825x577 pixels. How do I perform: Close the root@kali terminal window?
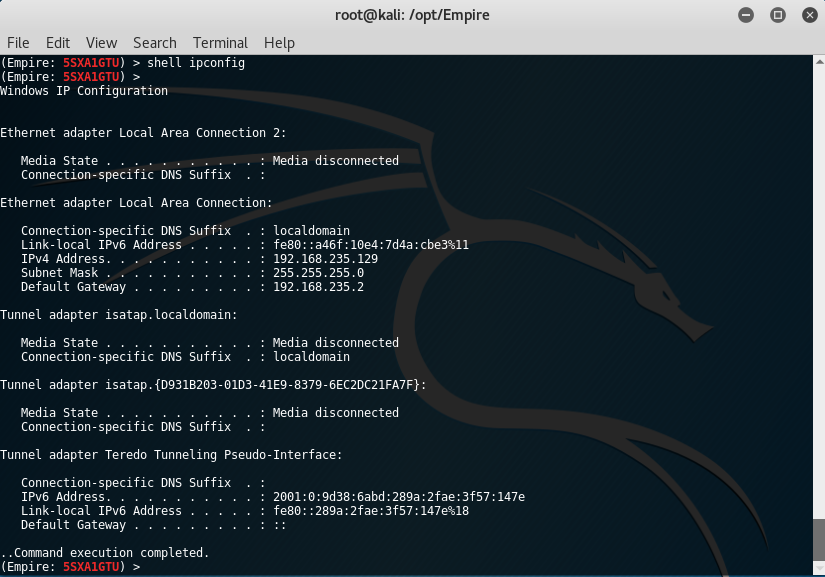(x=810, y=15)
